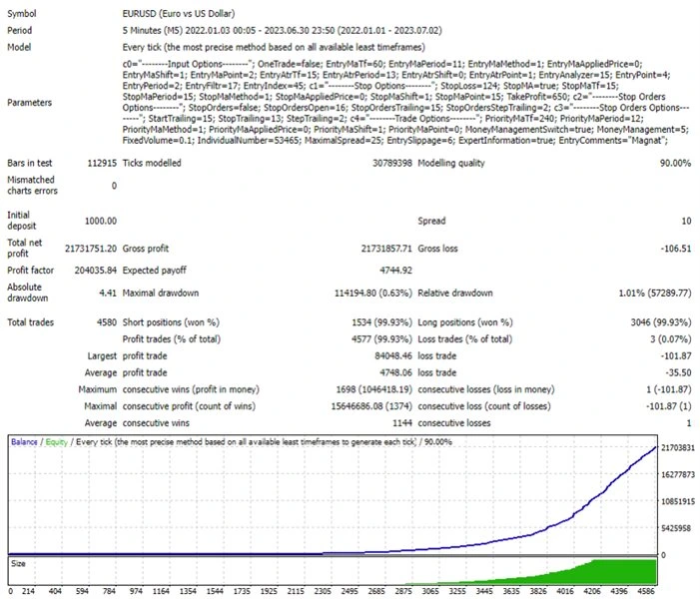Click Modelling quality value 90.00%

coord(675,164)
